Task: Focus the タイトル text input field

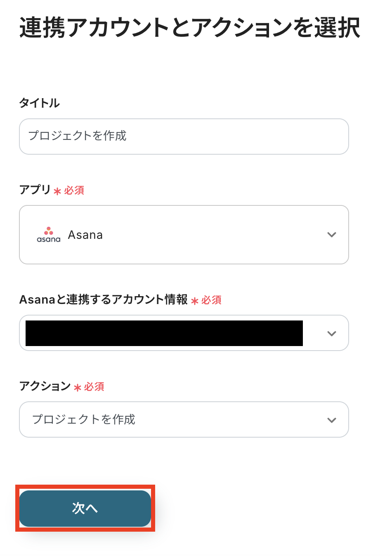Action: click(184, 137)
